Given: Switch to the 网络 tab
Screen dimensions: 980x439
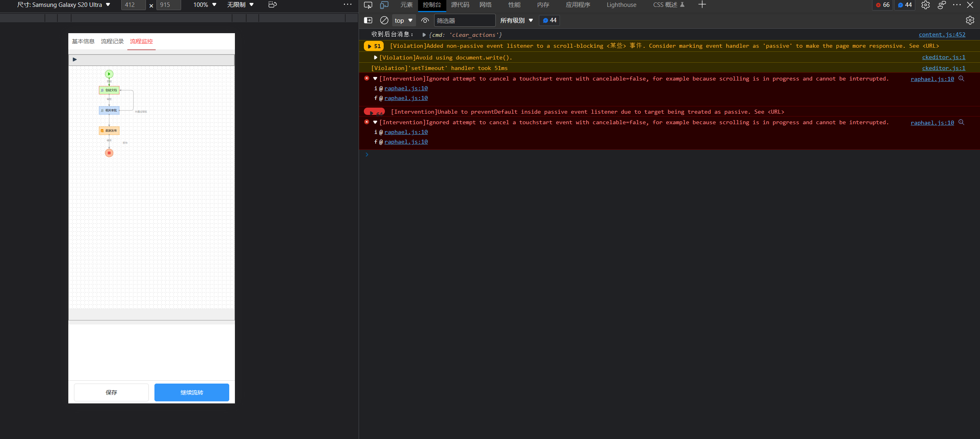Looking at the screenshot, I should (485, 5).
